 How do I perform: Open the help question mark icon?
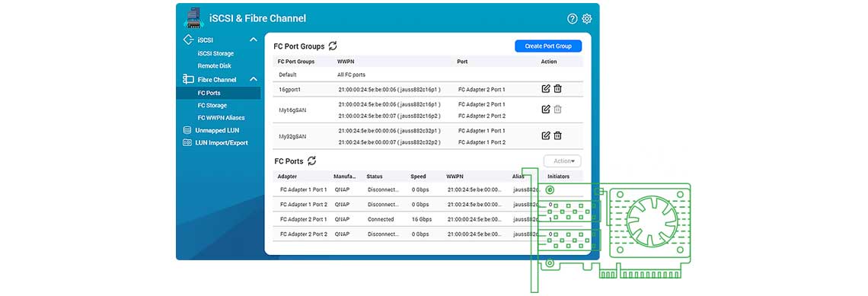573,19
